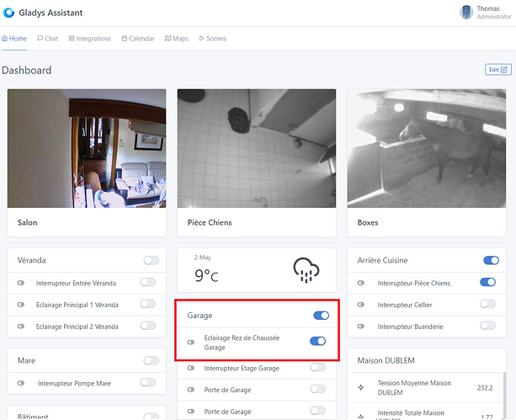Open the Pièce Chiens camera image
516x420 pixels.
tap(257, 148)
